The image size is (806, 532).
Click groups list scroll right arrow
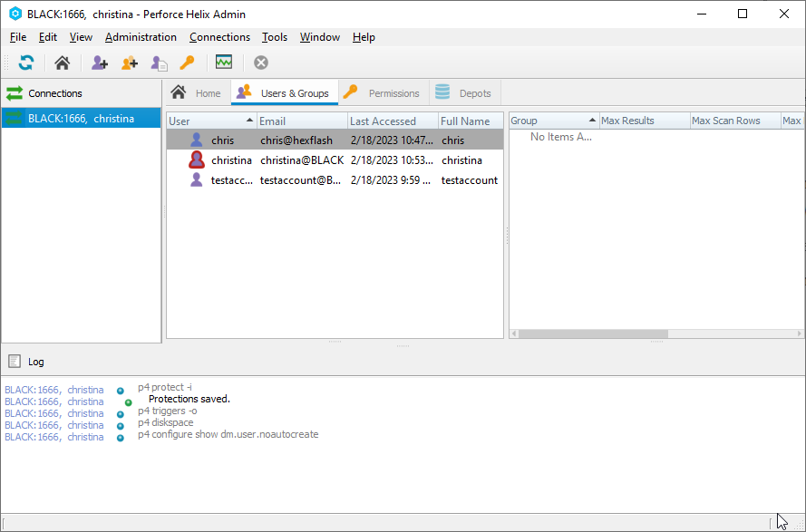tap(800, 334)
